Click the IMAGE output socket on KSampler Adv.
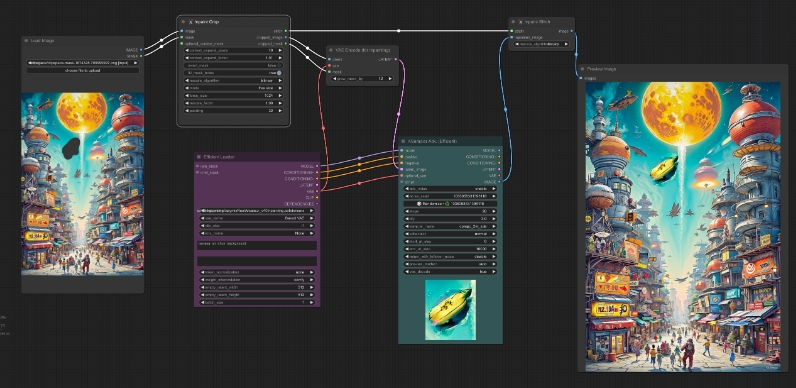The height and width of the screenshot is (388, 796). click(499, 182)
